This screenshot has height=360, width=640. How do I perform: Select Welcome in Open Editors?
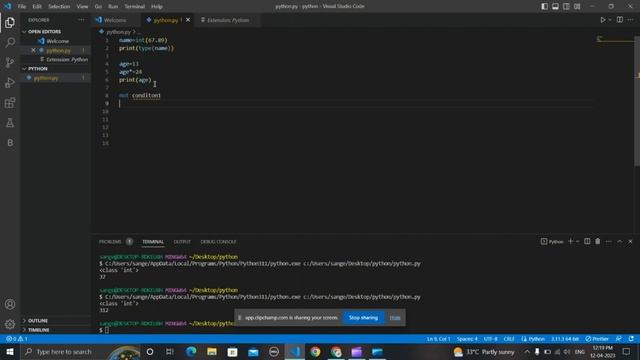click(x=56, y=41)
